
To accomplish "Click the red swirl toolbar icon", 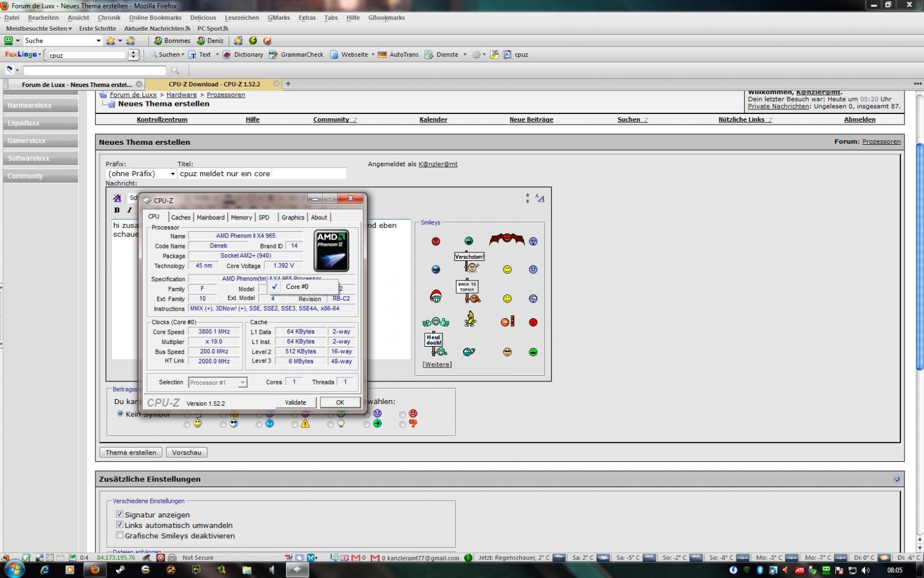I will point(267,40).
